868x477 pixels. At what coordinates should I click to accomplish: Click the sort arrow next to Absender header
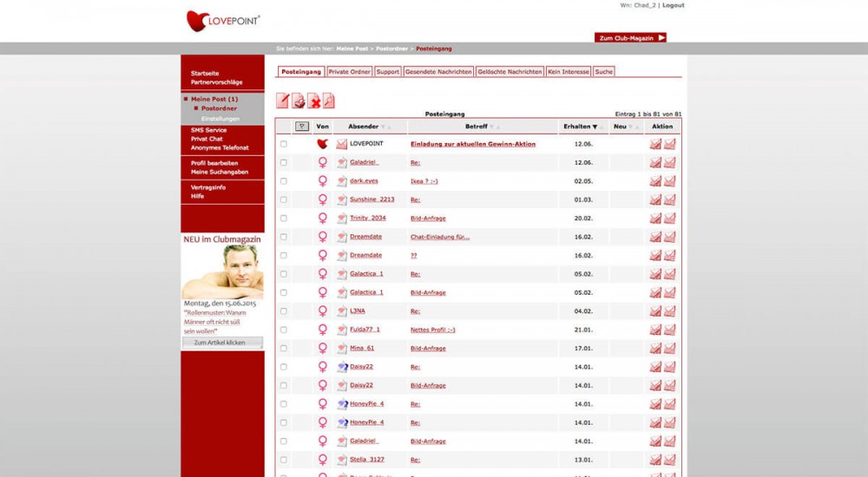[383, 127]
